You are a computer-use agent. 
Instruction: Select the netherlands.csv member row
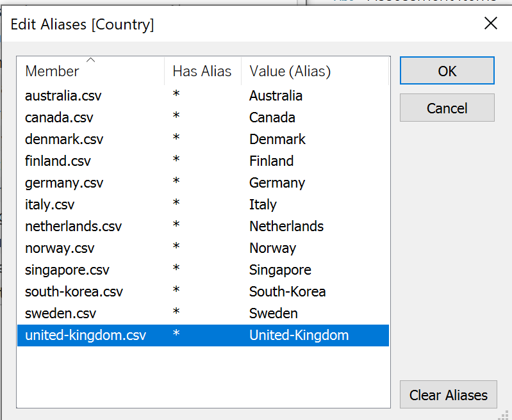click(73, 227)
